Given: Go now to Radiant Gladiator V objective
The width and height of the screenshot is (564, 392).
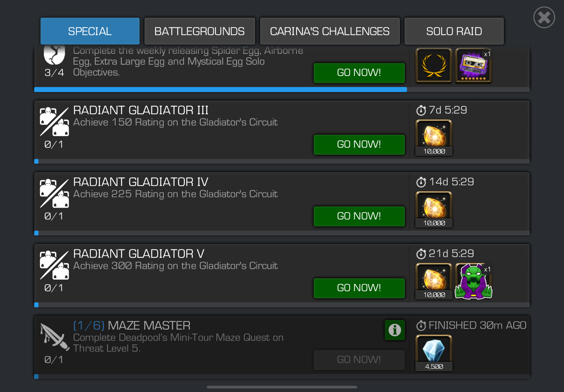Looking at the screenshot, I should click(359, 288).
